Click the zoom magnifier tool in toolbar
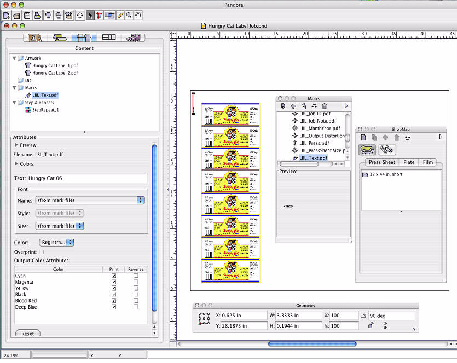This screenshot has width=457, height=363. click(x=129, y=15)
